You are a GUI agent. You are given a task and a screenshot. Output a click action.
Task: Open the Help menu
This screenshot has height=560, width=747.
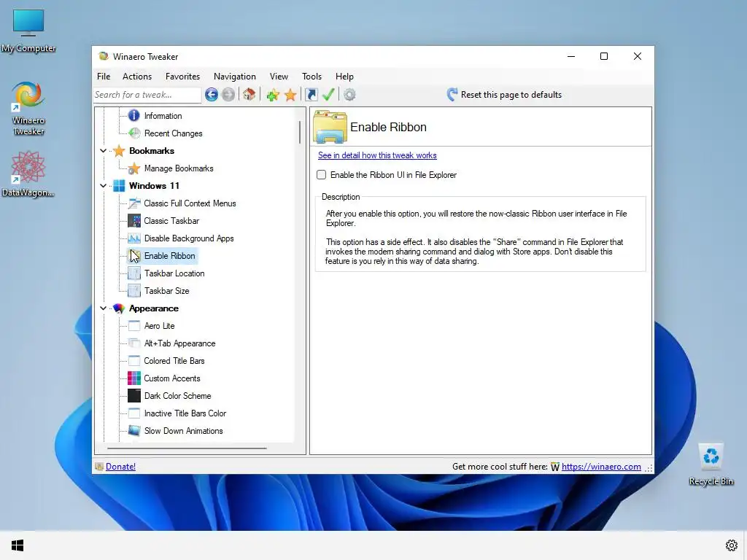point(344,76)
